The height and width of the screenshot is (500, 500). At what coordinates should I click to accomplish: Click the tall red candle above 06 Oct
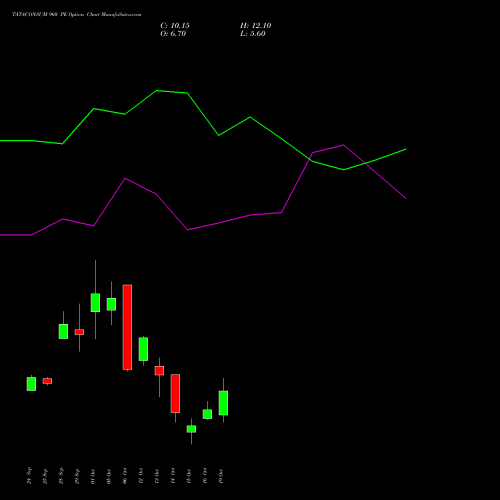127,327
